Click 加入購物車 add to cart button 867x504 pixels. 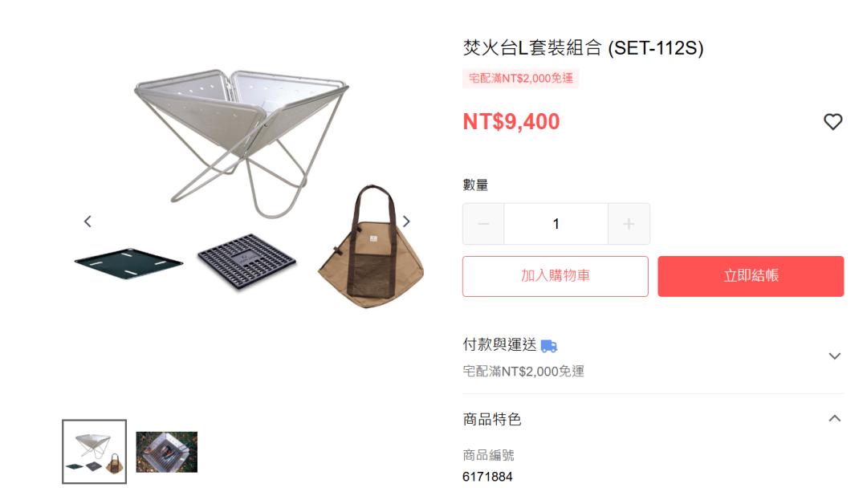click(x=556, y=276)
